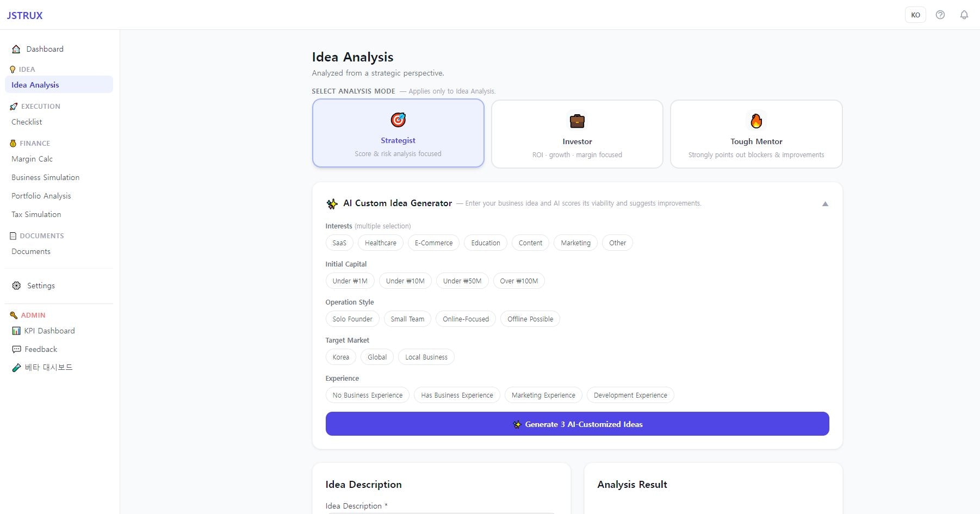The image size is (980, 514).
Task: Choose the Strategist analysis mode
Action: [398, 133]
